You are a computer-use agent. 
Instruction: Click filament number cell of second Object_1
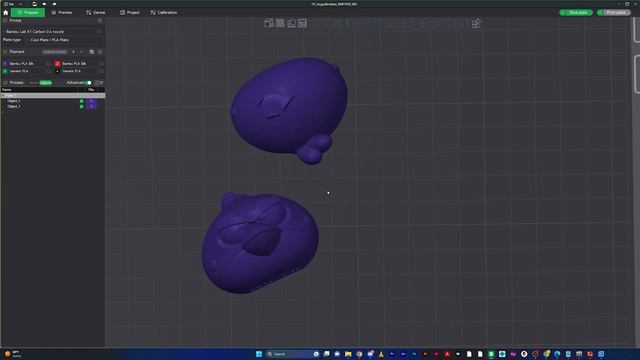click(91, 107)
